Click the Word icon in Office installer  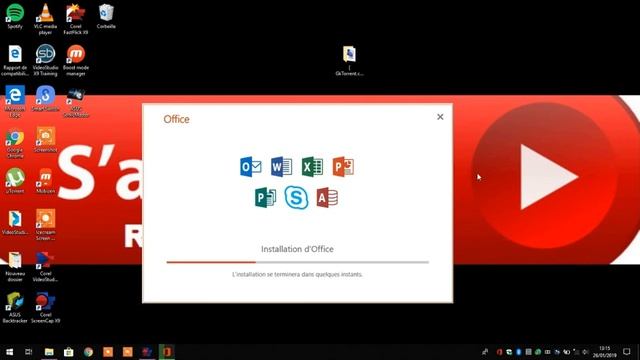coord(281,167)
